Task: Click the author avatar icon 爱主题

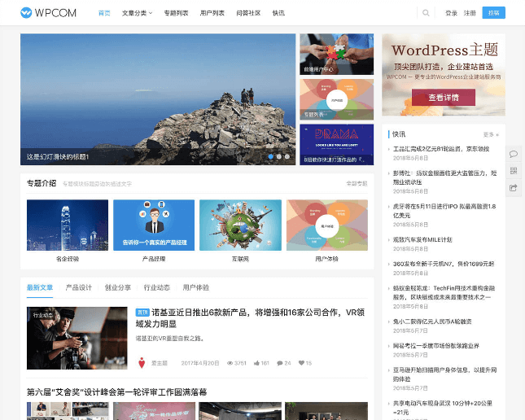Action: (142, 363)
